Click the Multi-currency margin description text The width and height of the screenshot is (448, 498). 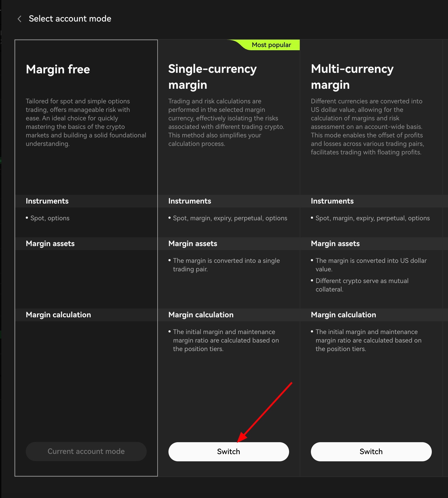coord(367,127)
